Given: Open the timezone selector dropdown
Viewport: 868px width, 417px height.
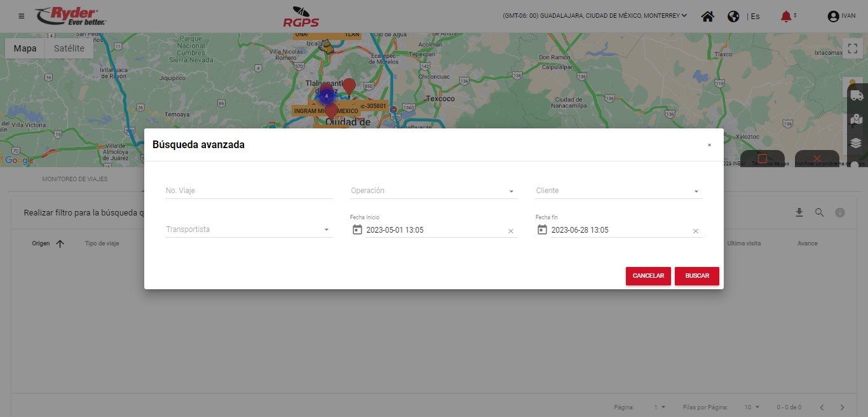Looking at the screenshot, I should pos(594,16).
